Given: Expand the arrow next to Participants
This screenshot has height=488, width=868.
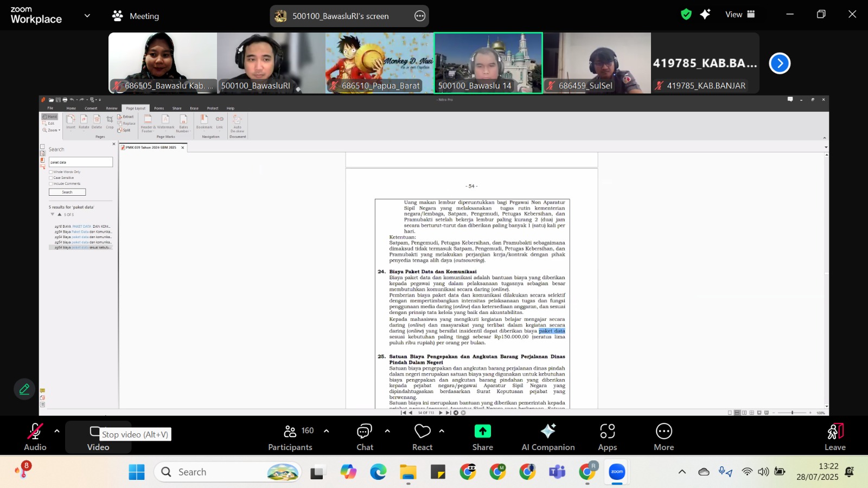Looking at the screenshot, I should (x=327, y=431).
